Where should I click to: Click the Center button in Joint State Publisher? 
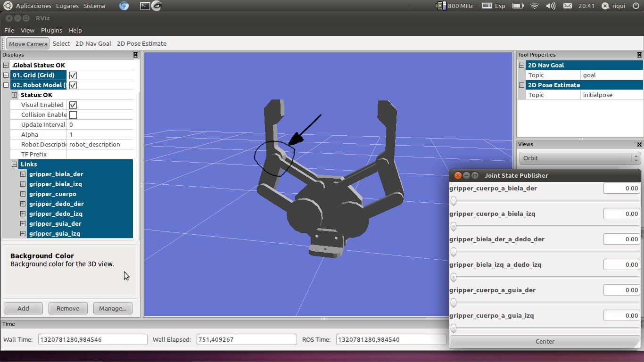545,341
